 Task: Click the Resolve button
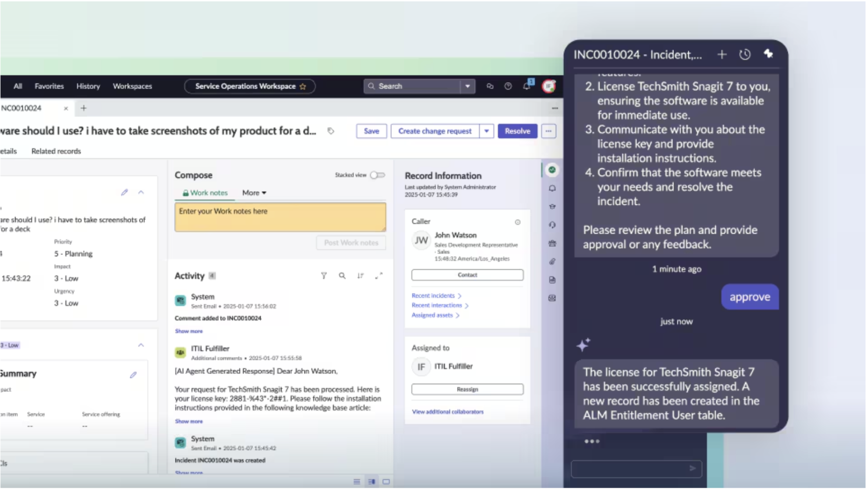518,131
